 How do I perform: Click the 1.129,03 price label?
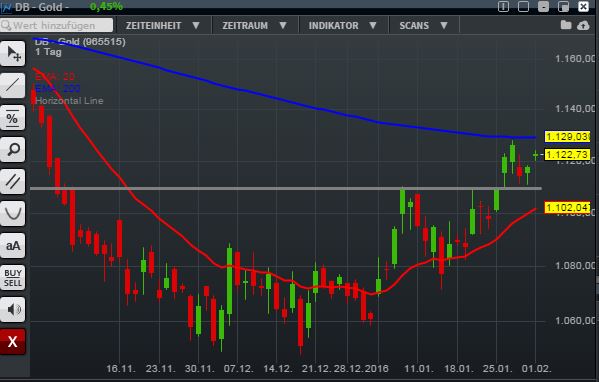coord(567,137)
